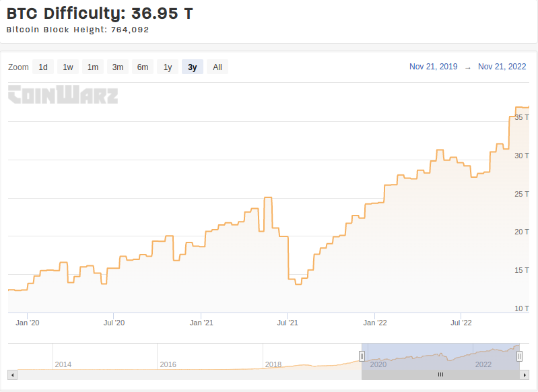Select the 1w zoom range
This screenshot has width=538, height=392.
click(68, 67)
